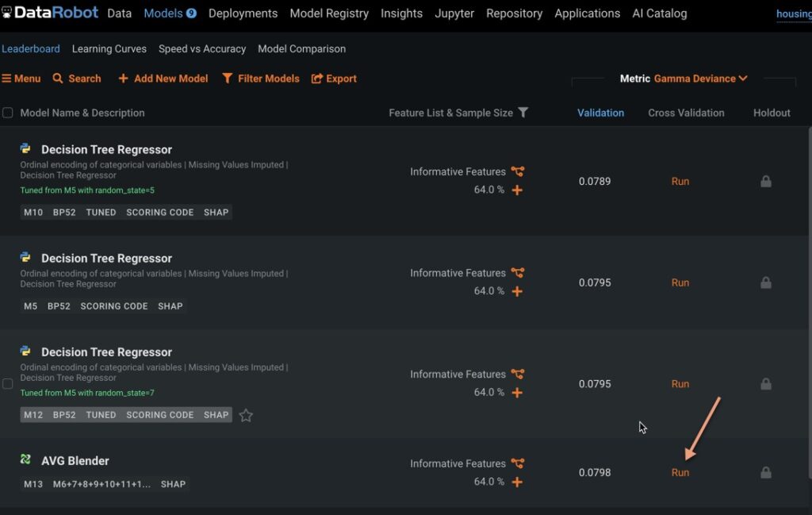Image resolution: width=812 pixels, height=515 pixels.
Task: Click blender icon of AVG Blender
Action: click(25, 459)
